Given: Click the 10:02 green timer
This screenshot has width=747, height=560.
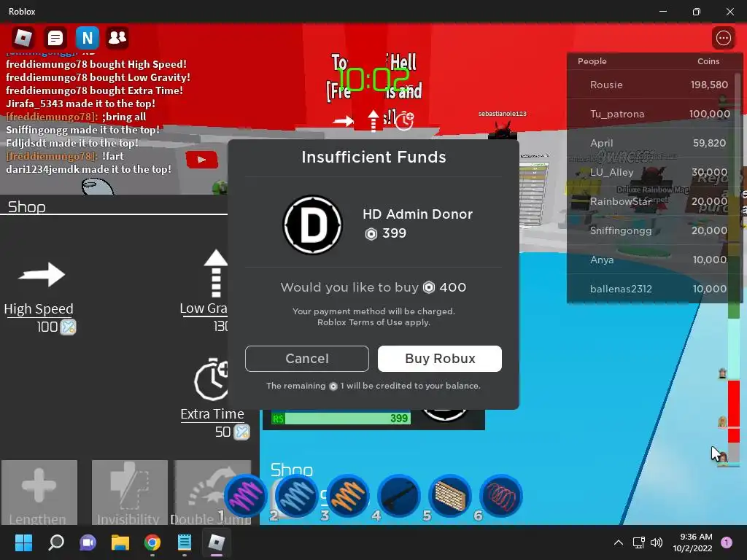Looking at the screenshot, I should [373, 79].
